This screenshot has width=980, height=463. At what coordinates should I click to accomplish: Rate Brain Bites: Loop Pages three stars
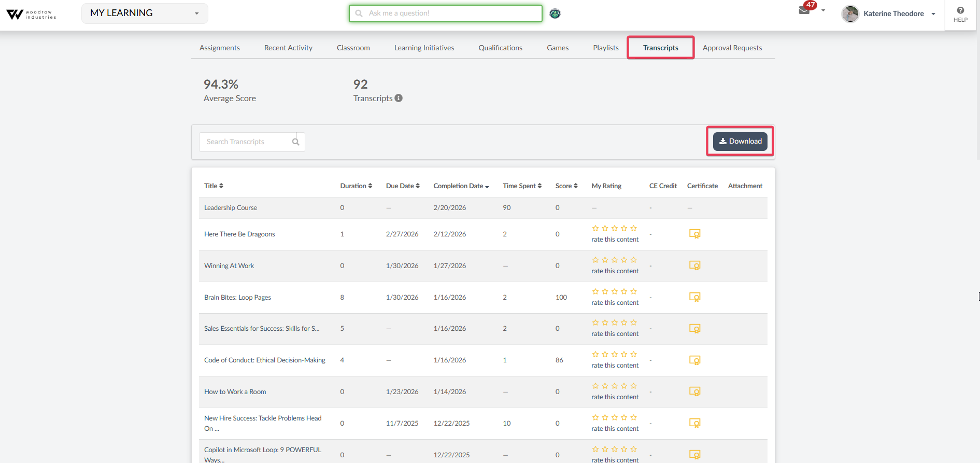point(615,291)
